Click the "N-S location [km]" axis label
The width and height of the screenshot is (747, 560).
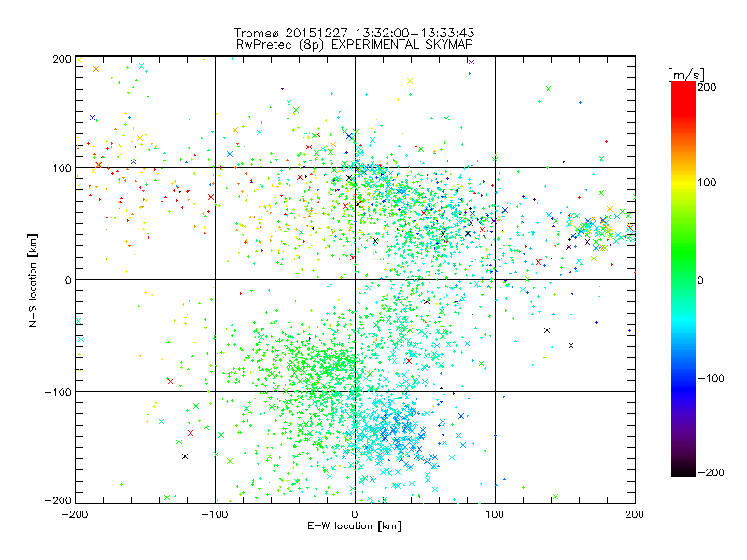(x=33, y=280)
